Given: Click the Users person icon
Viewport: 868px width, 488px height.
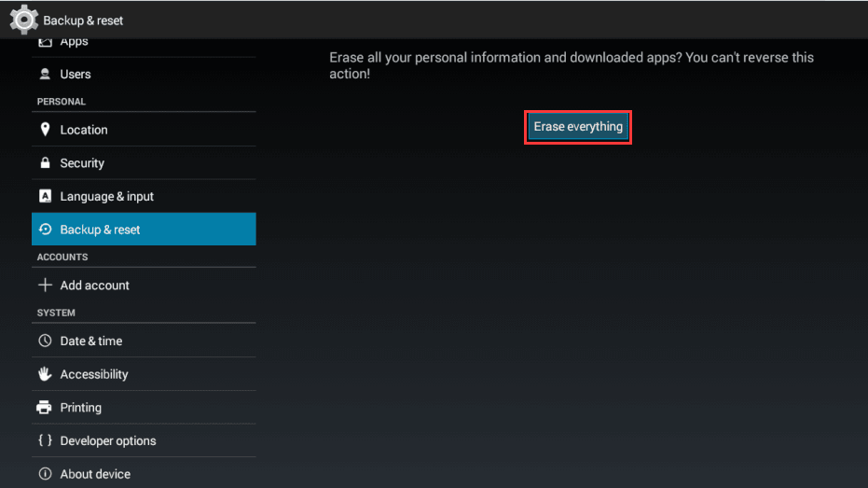Looking at the screenshot, I should tap(45, 75).
